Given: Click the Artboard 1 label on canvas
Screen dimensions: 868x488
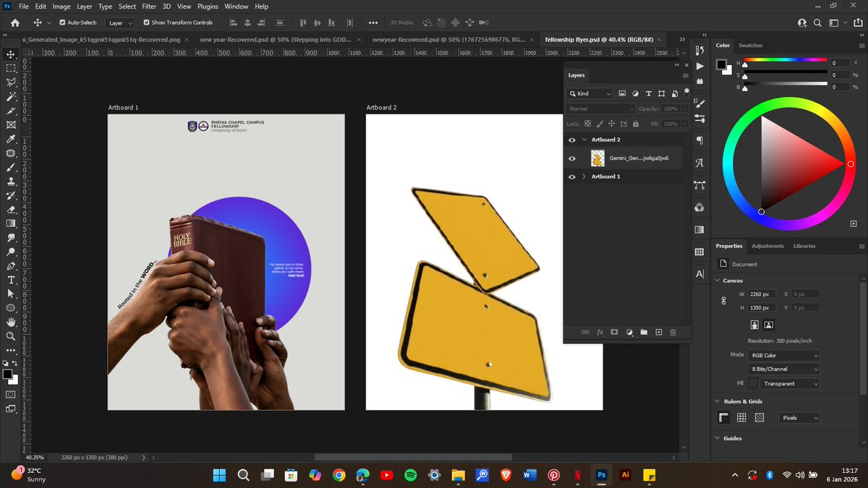Looking at the screenshot, I should pyautogui.click(x=123, y=108).
